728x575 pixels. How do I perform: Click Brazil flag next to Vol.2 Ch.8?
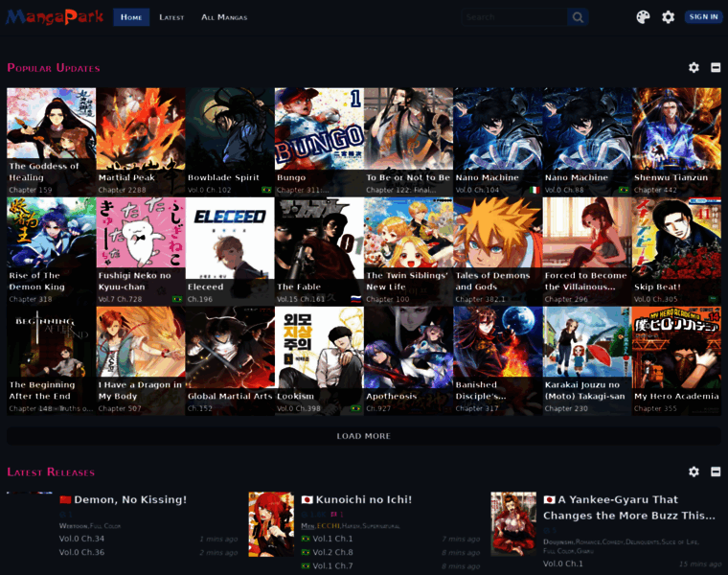pyautogui.click(x=306, y=552)
